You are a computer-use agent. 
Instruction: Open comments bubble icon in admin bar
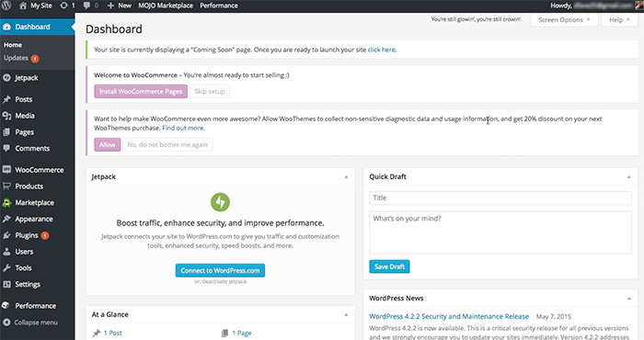point(86,6)
